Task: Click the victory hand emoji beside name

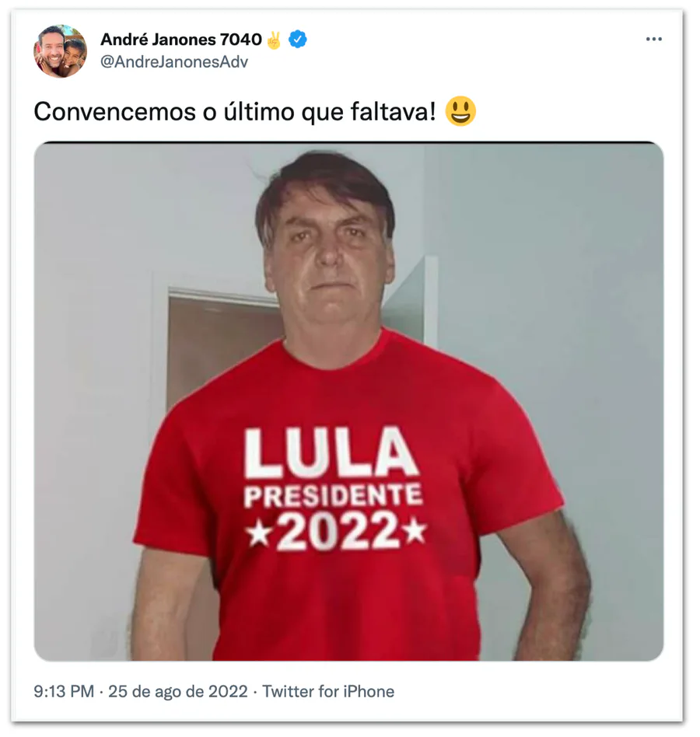Action: pos(274,40)
